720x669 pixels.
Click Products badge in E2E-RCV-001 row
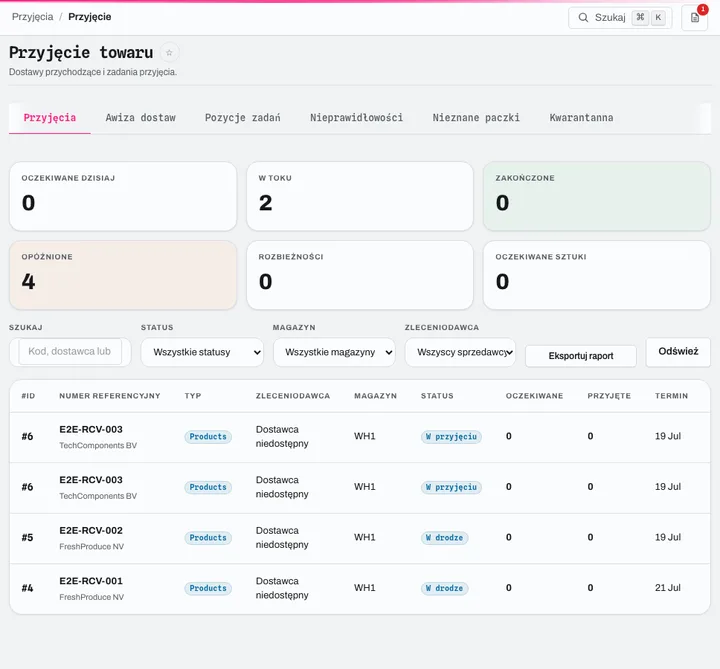tap(208, 588)
